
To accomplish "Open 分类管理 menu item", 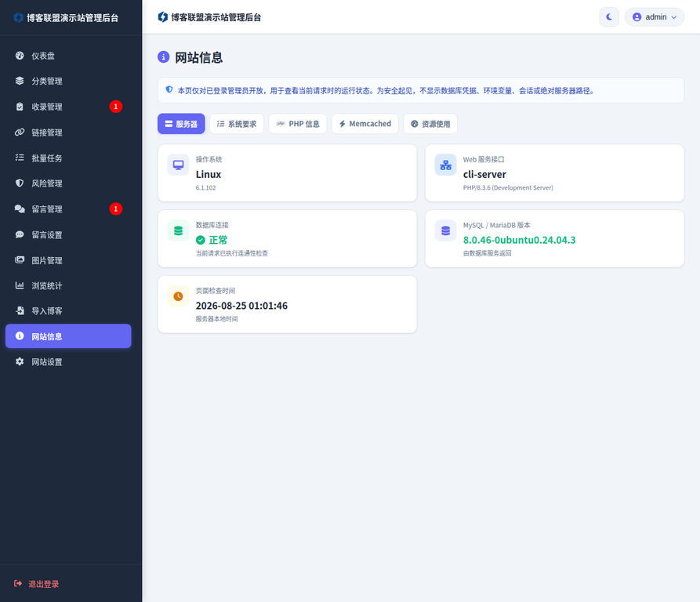I will (68, 81).
